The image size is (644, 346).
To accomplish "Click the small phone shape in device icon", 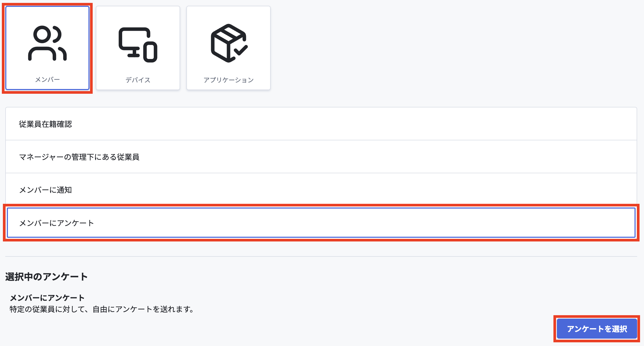I will pos(150,52).
